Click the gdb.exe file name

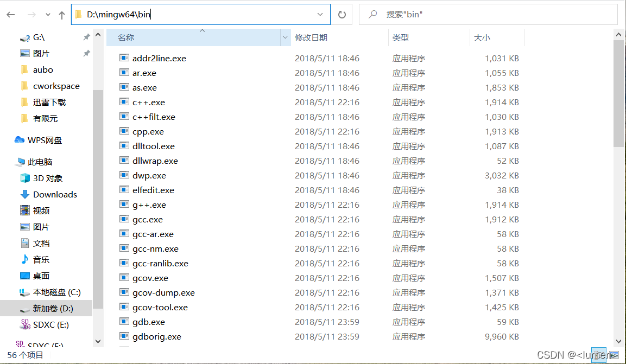pyautogui.click(x=149, y=322)
